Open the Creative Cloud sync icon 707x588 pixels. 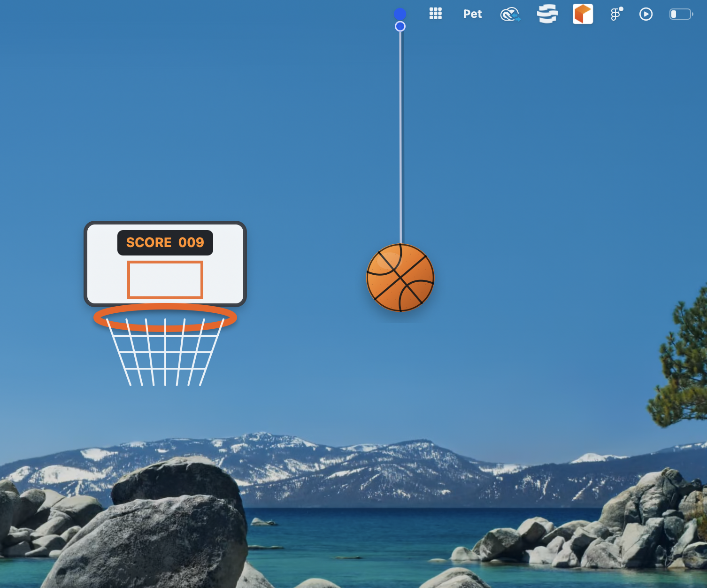(510, 14)
